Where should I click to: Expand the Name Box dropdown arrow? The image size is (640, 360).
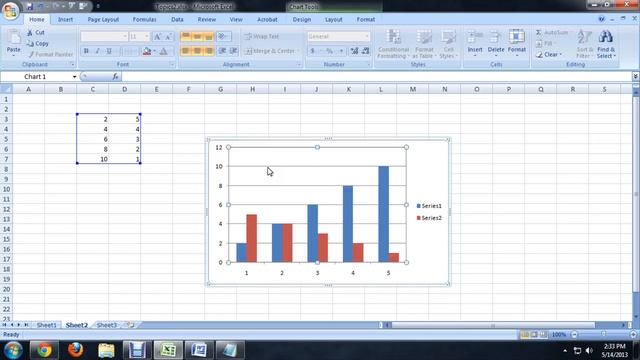coord(74,77)
